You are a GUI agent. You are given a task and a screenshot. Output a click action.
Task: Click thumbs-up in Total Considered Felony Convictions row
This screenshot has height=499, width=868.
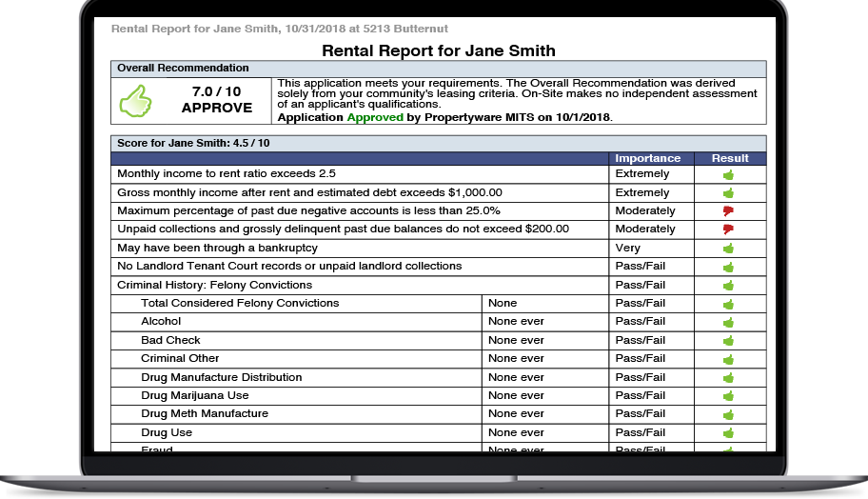pos(728,305)
